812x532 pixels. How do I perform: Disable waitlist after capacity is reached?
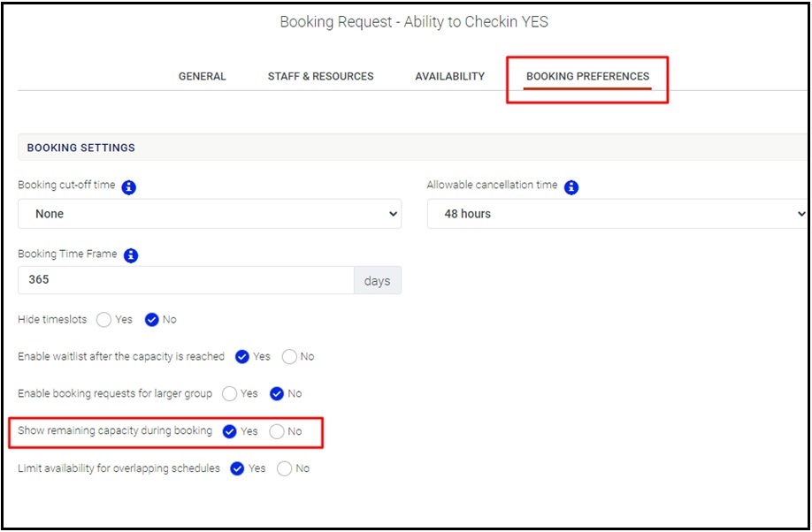point(290,357)
